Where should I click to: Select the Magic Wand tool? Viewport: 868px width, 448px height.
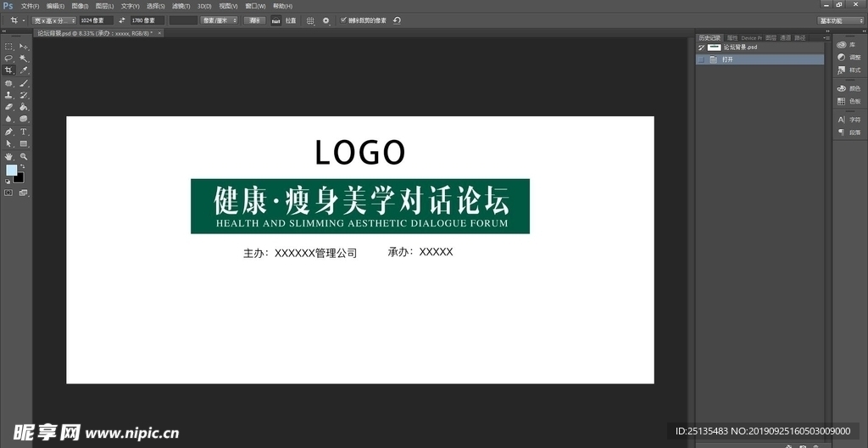24,58
